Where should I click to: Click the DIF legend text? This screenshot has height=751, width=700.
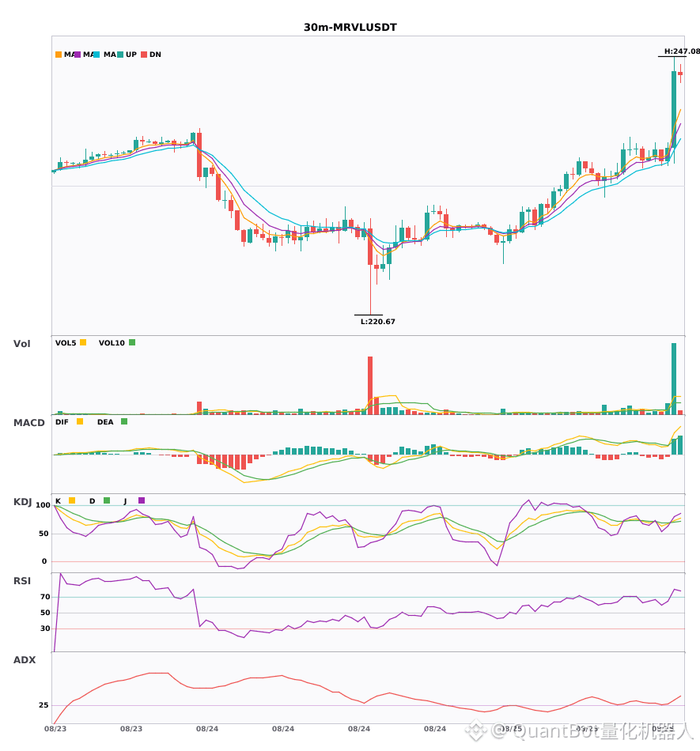(62, 422)
